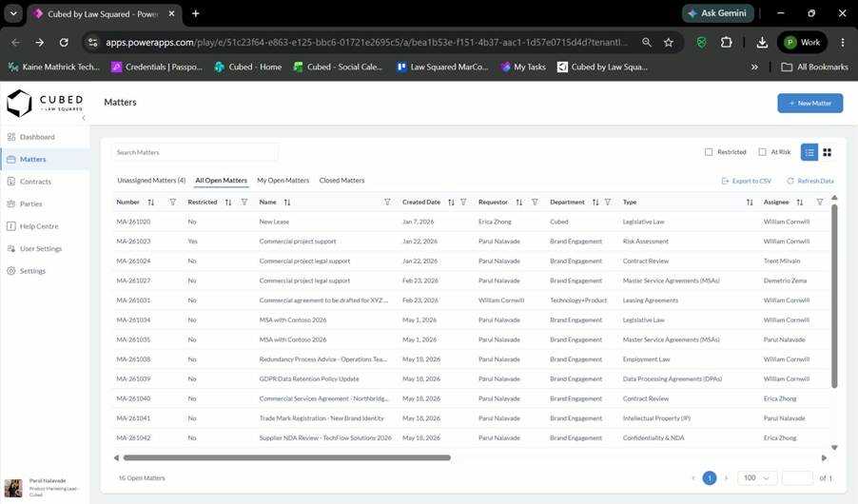
Task: Open browser downloads icon
Action: [x=762, y=42]
